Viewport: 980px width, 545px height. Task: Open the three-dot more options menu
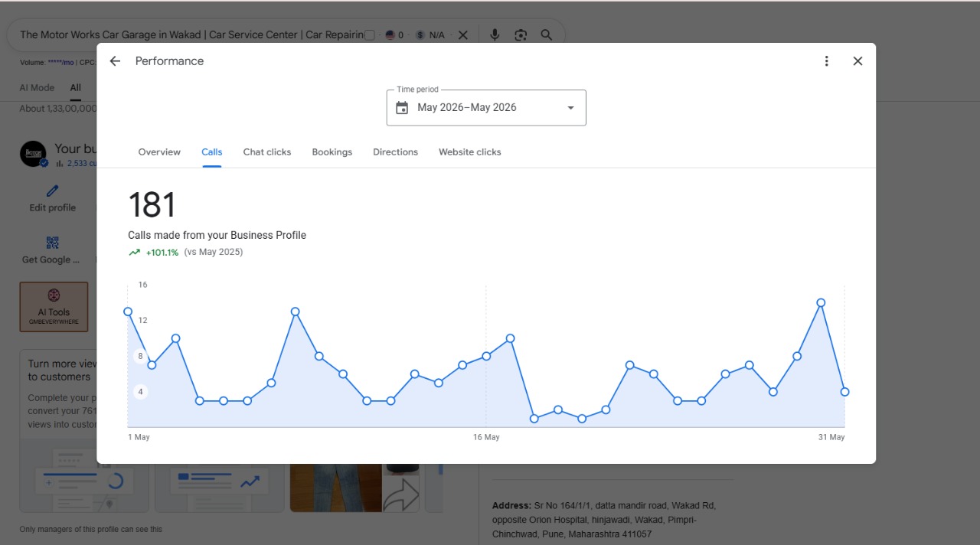[826, 61]
